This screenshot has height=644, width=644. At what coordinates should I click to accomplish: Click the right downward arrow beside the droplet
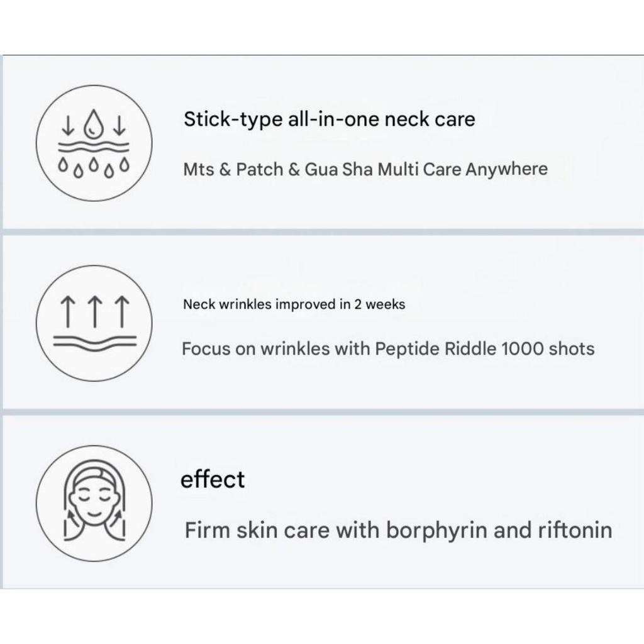click(x=119, y=124)
